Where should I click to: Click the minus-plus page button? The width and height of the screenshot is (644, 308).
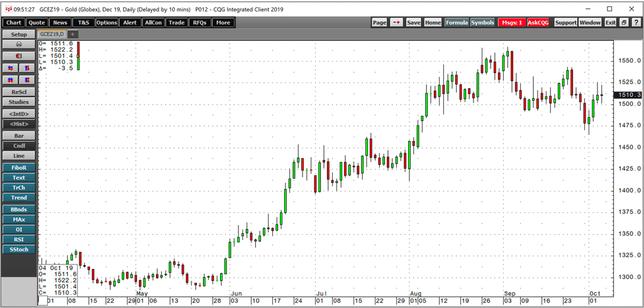[397, 23]
